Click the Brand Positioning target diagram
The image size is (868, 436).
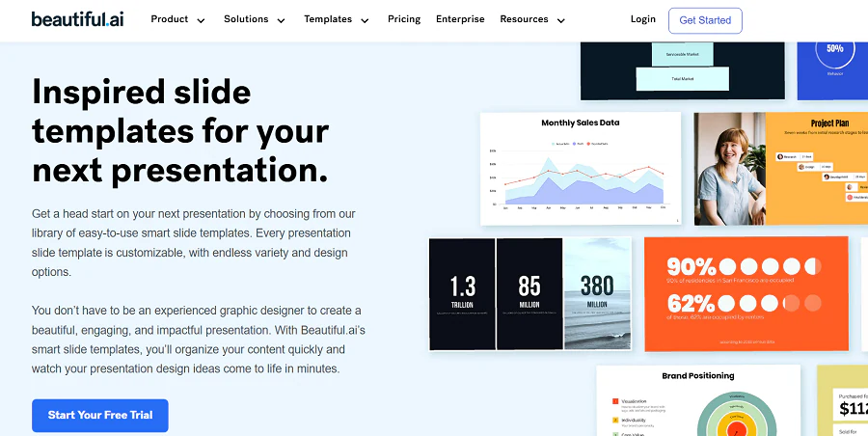click(x=736, y=413)
